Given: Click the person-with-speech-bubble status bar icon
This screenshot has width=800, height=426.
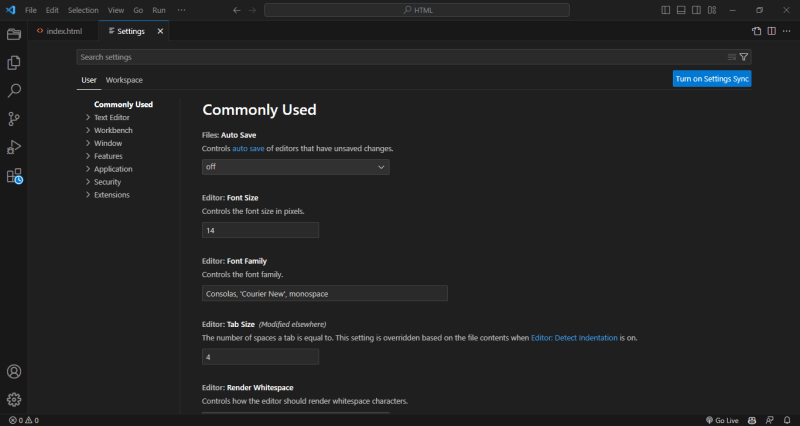Looking at the screenshot, I should tap(769, 420).
